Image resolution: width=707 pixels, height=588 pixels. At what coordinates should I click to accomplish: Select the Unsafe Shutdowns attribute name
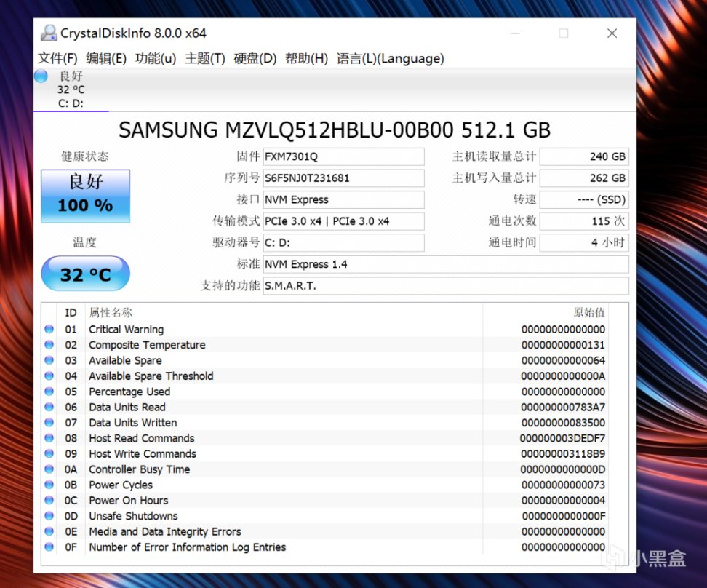[x=133, y=516]
